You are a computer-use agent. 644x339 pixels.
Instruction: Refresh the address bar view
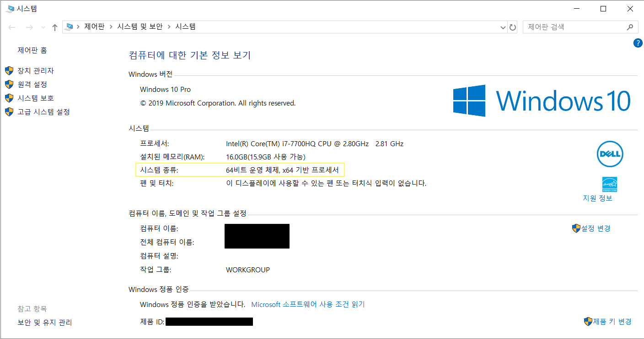(513, 27)
